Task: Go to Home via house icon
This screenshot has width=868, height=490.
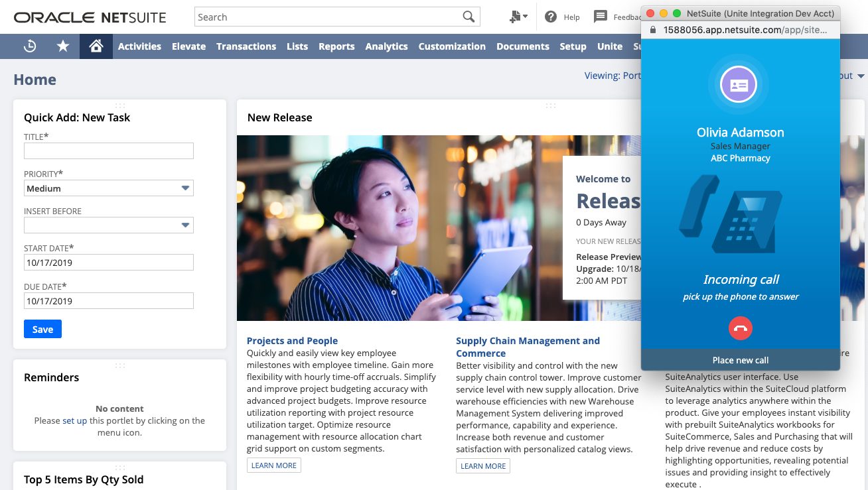Action: click(x=96, y=46)
